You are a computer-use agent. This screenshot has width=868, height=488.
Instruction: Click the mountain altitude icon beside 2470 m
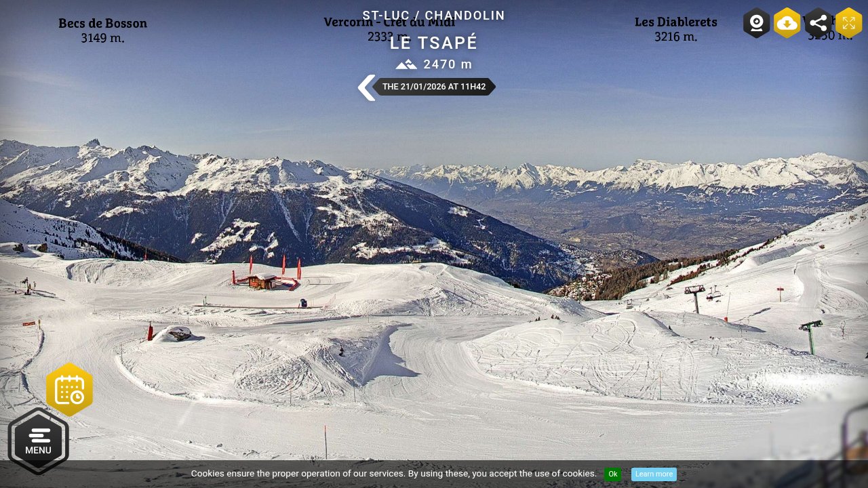[x=406, y=64]
